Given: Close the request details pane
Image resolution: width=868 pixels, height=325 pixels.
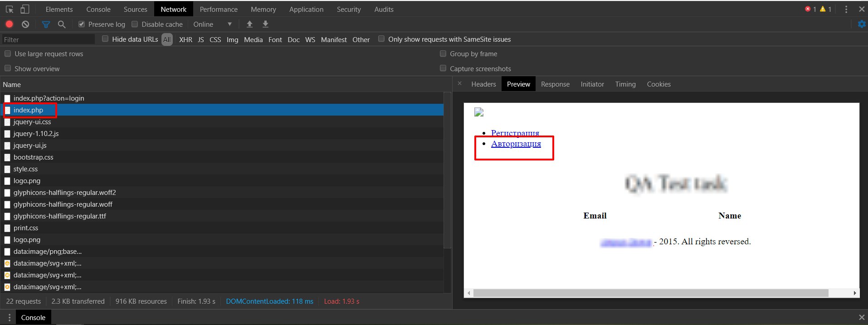Looking at the screenshot, I should click(x=459, y=84).
